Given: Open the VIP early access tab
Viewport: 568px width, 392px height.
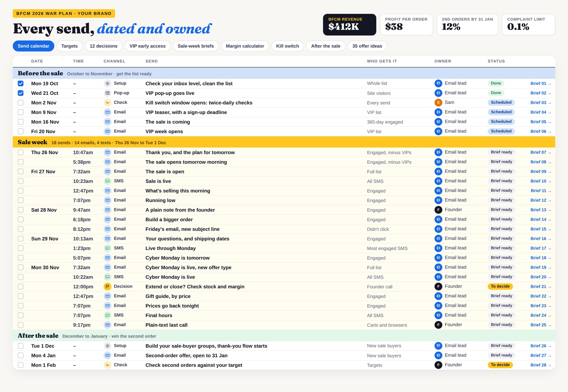Looking at the screenshot, I should coord(147,46).
